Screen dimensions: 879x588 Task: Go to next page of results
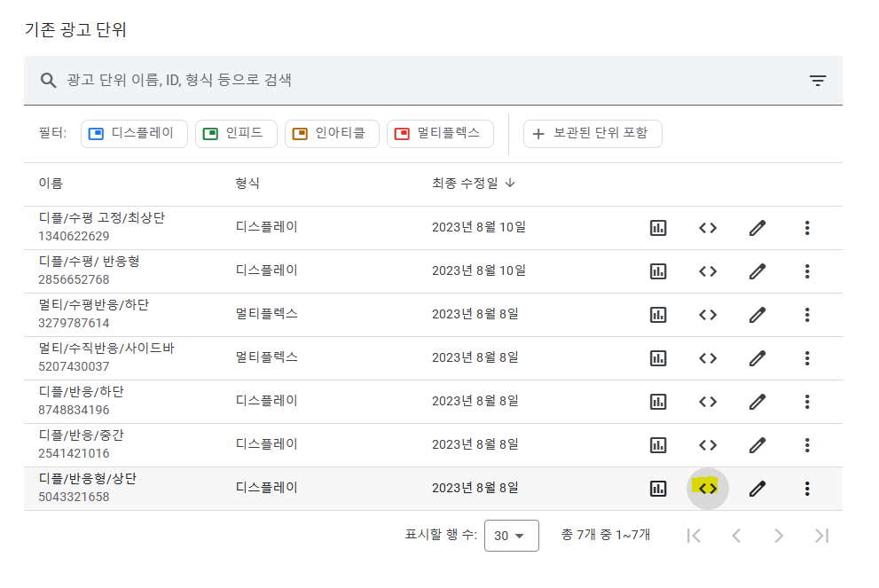(x=779, y=536)
